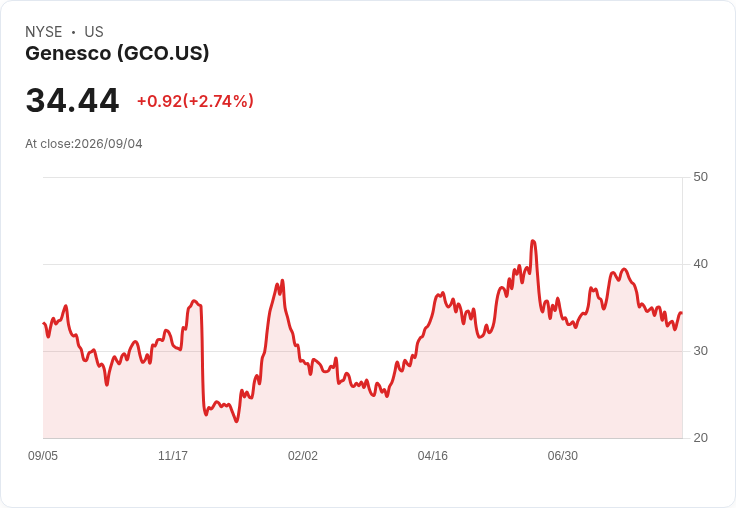Click the At close:2026/09/04 timestamp
The image size is (736, 508).
click(x=84, y=144)
